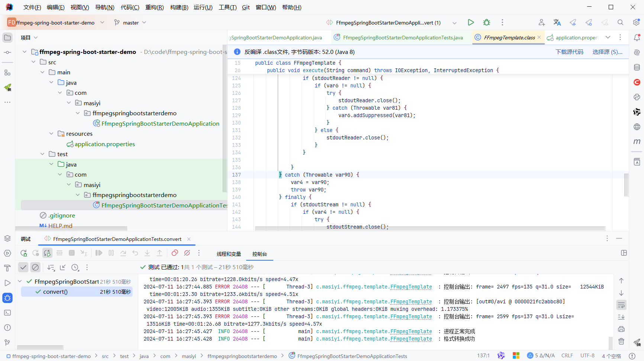Open the 文件(F) menu
The height and width of the screenshot is (361, 644).
(32, 7)
